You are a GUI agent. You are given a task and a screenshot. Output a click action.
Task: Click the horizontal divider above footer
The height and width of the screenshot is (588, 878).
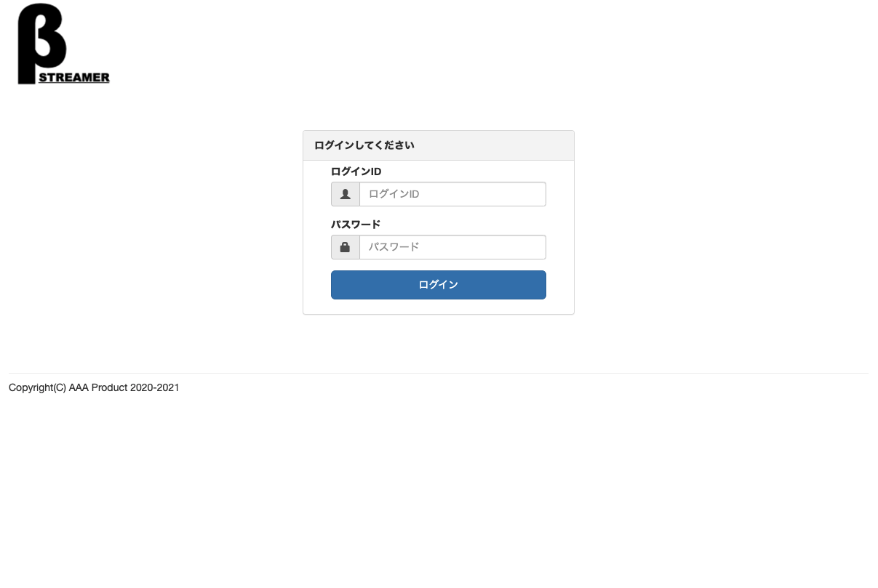(439, 373)
